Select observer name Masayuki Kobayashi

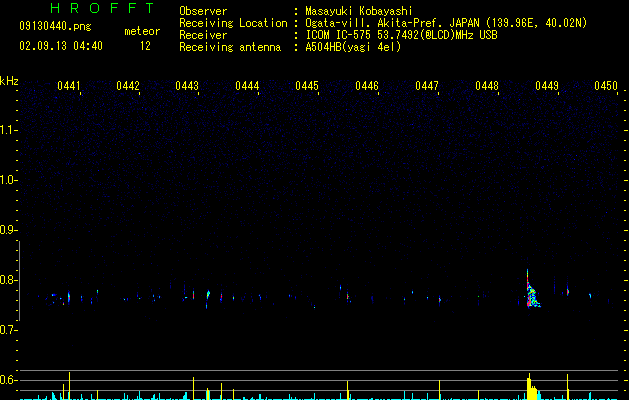click(359, 11)
